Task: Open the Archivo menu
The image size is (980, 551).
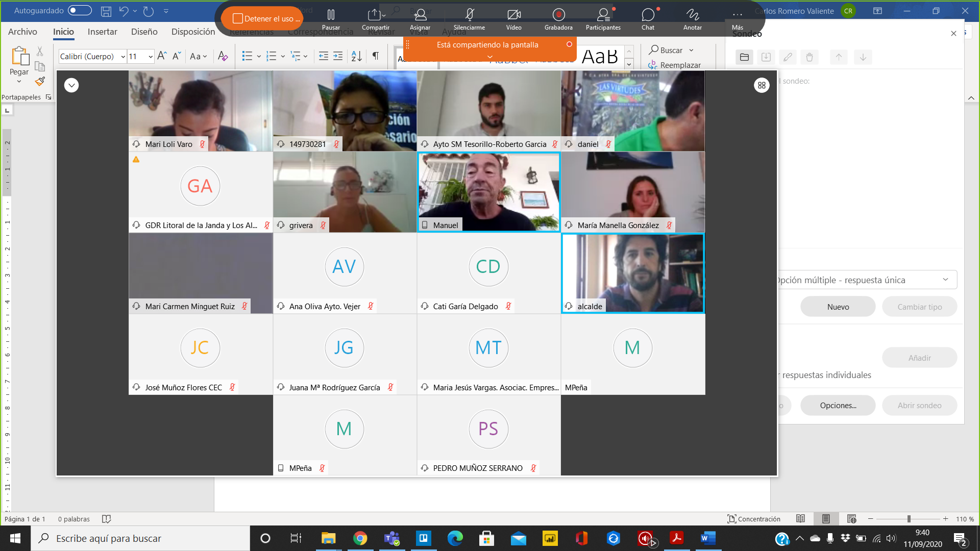Action: tap(22, 32)
